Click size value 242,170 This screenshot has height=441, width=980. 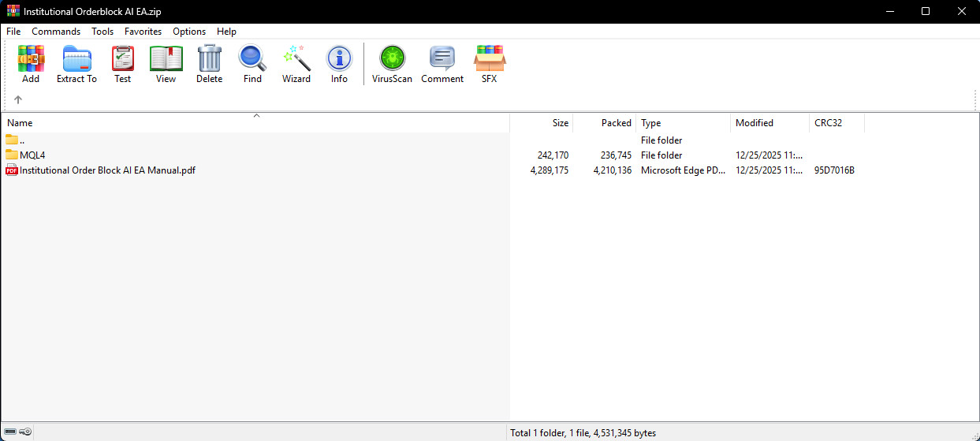tap(553, 155)
